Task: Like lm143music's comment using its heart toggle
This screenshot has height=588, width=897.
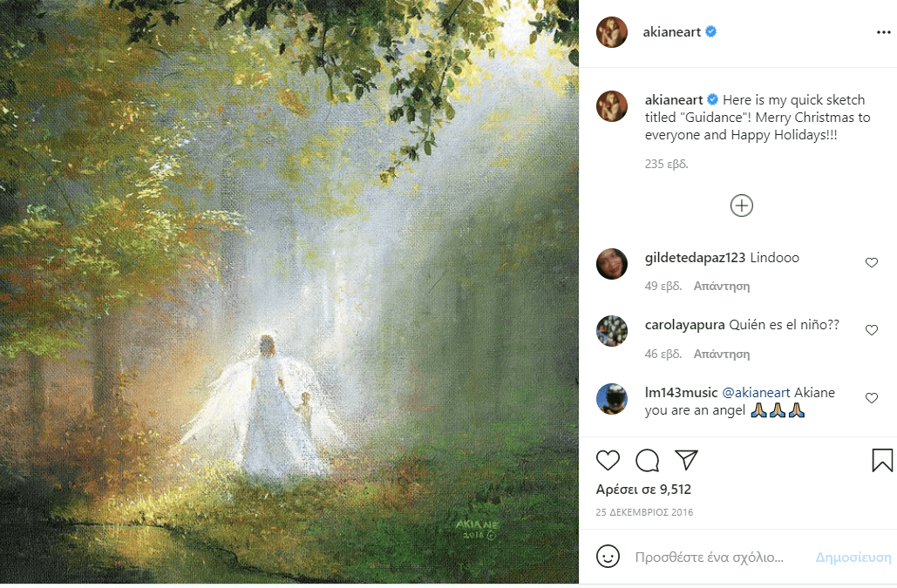Action: click(x=872, y=397)
